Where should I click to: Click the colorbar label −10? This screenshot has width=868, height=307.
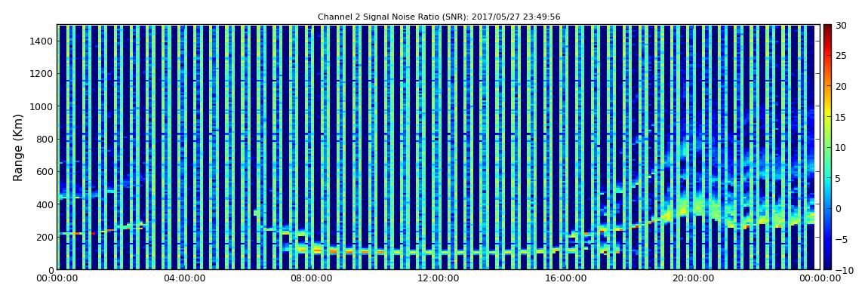[843, 270]
